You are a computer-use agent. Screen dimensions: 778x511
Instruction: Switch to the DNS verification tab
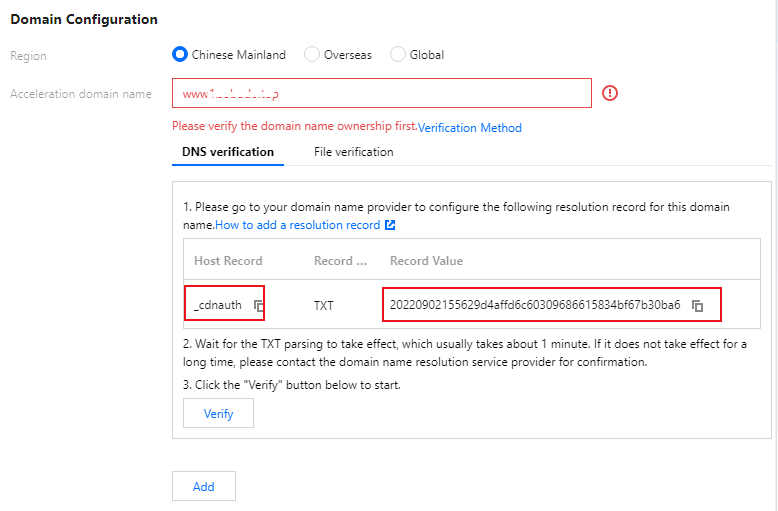[x=228, y=152]
